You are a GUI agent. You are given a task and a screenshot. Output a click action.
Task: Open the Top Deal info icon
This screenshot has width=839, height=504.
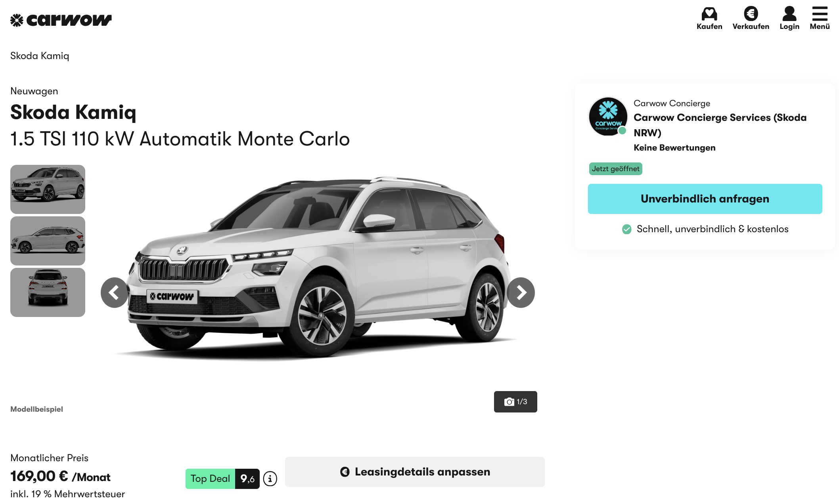pyautogui.click(x=270, y=479)
